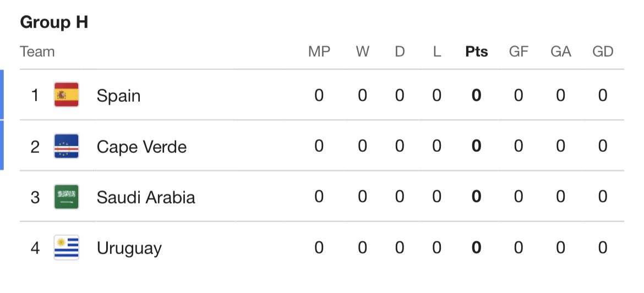Click Uruguay's goal difference value
This screenshot has width=644, height=293.
point(603,247)
